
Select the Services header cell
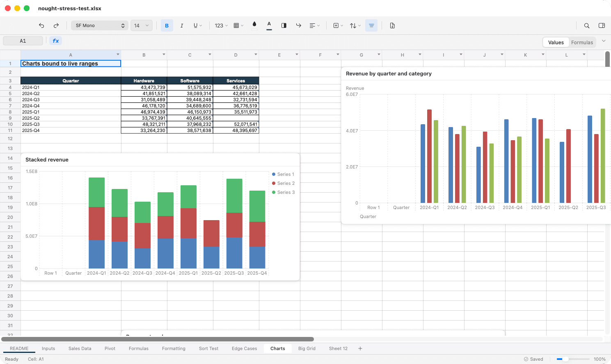[x=236, y=81]
